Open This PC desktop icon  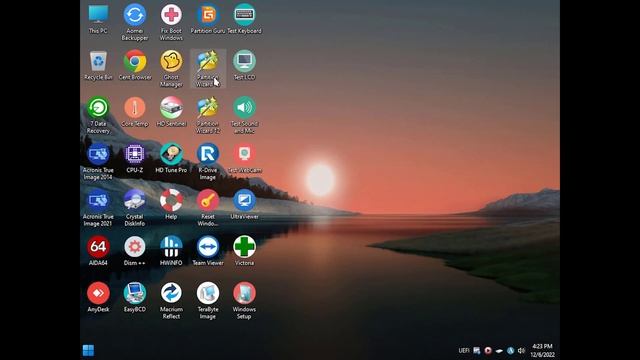point(98,19)
